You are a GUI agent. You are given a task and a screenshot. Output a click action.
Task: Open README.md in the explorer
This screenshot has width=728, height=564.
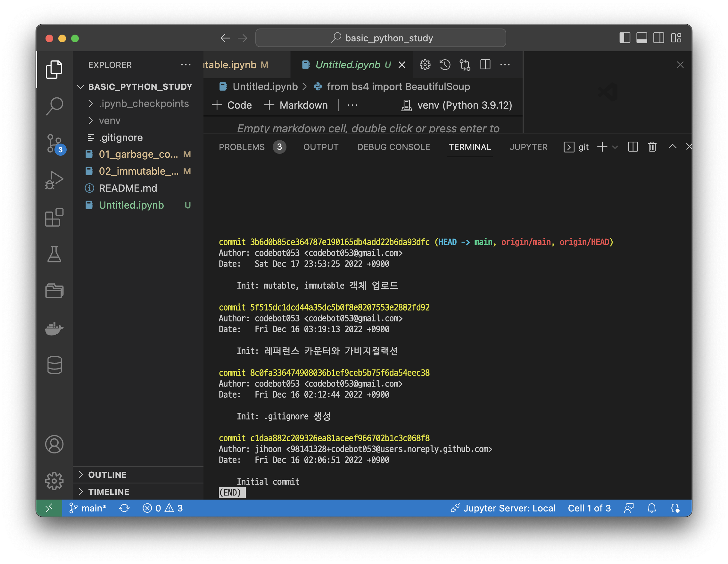(128, 188)
